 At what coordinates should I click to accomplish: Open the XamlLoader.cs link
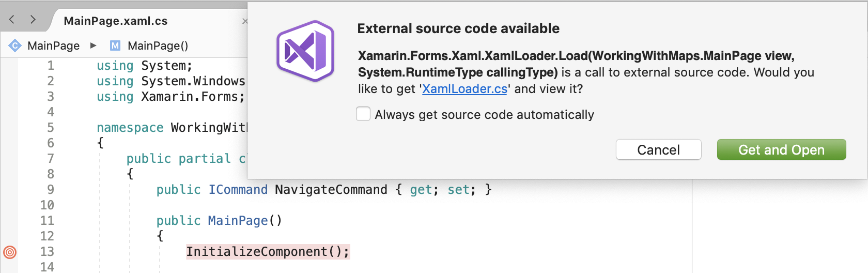464,89
